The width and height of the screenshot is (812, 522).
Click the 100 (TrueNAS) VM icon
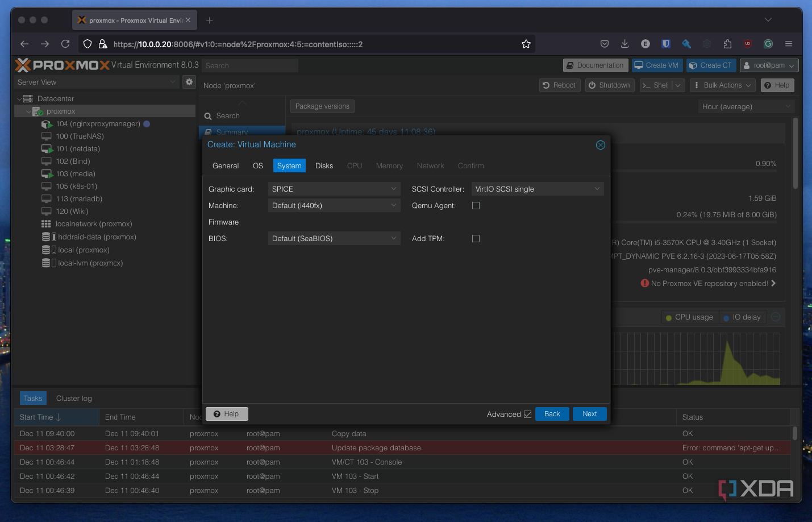click(47, 136)
